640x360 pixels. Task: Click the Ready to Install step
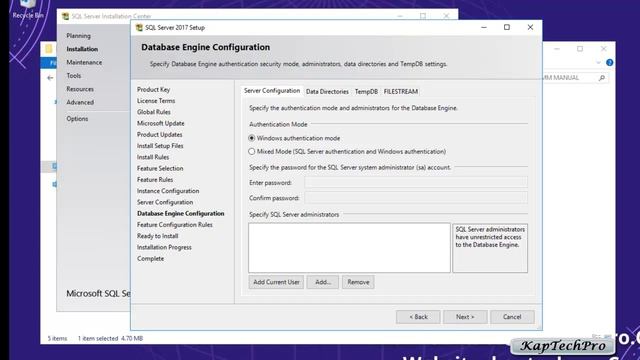158,236
